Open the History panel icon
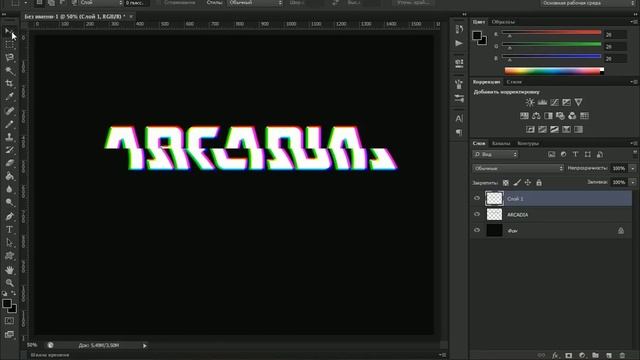 [459, 29]
